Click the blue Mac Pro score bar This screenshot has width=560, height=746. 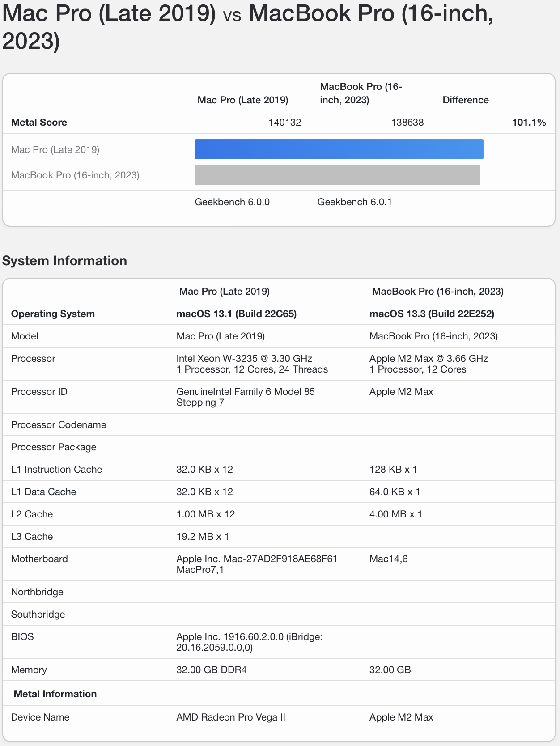point(339,149)
